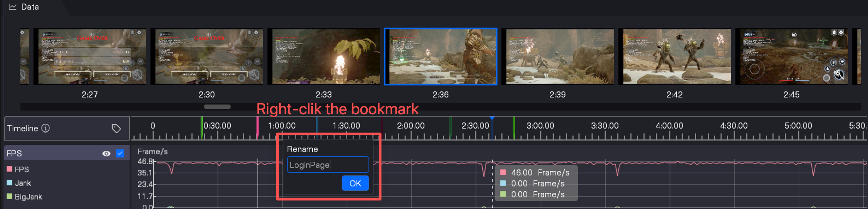Click the green bookmark marker before 3:00.00
Viewport: 868px width, 209px height.
click(x=514, y=128)
